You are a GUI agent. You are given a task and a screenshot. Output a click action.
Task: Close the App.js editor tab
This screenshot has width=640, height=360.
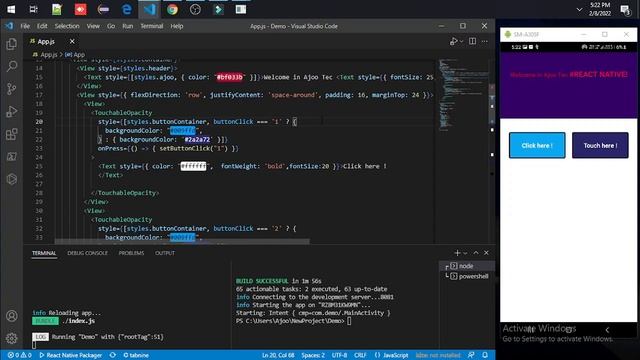(x=72, y=41)
